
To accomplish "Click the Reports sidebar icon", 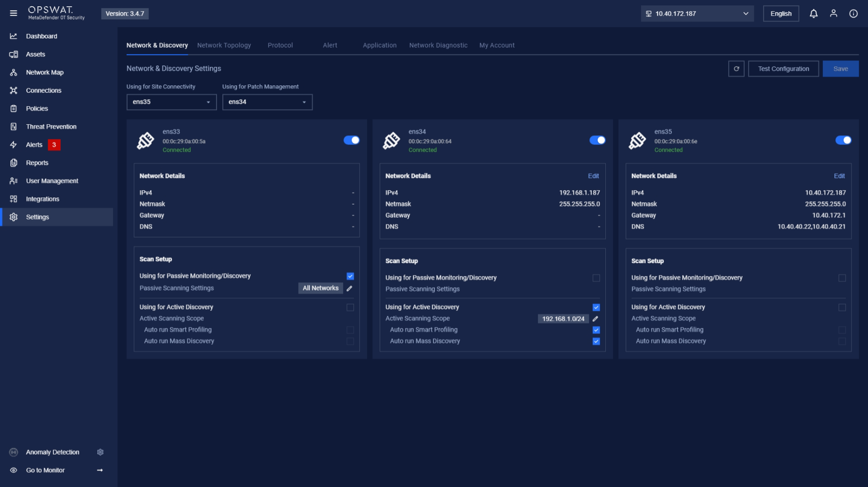I will tap(14, 163).
